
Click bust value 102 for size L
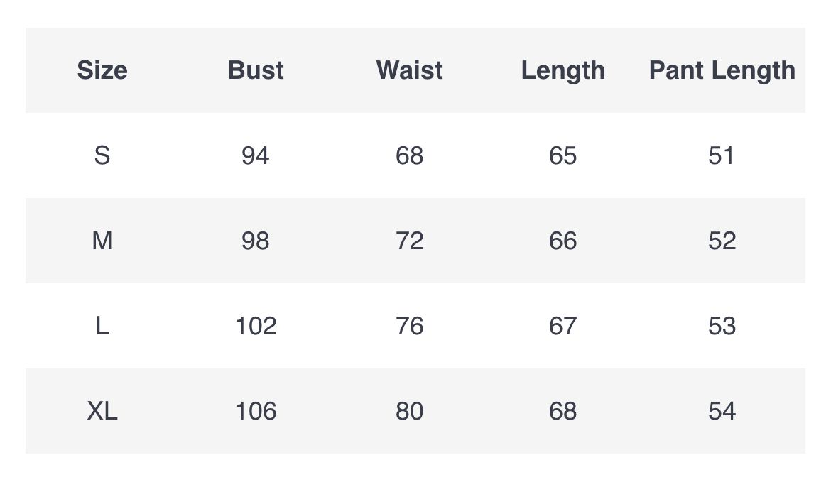[x=256, y=326]
